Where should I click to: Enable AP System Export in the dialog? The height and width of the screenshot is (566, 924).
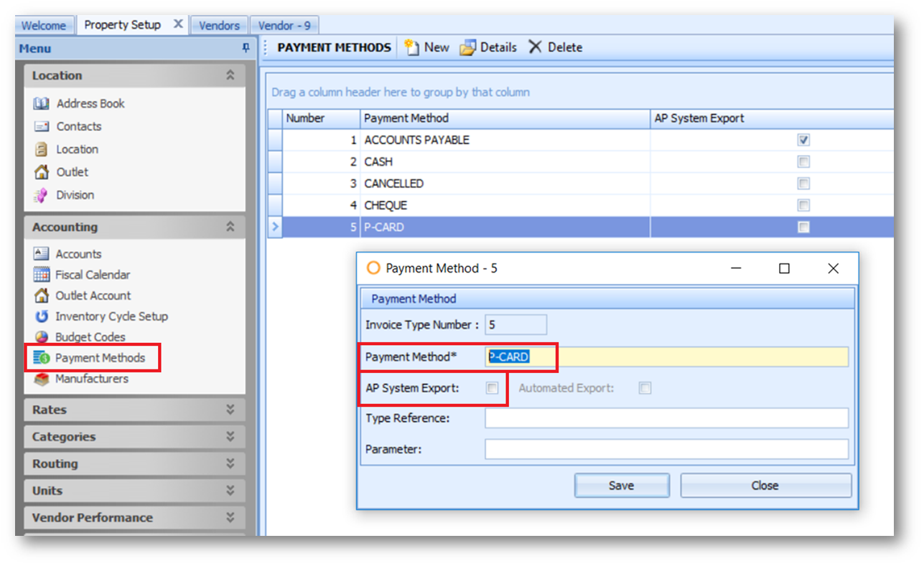492,388
